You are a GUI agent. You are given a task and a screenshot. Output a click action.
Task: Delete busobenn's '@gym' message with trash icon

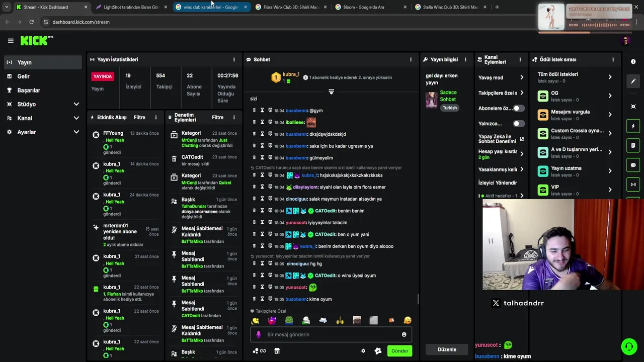[x=254, y=110]
